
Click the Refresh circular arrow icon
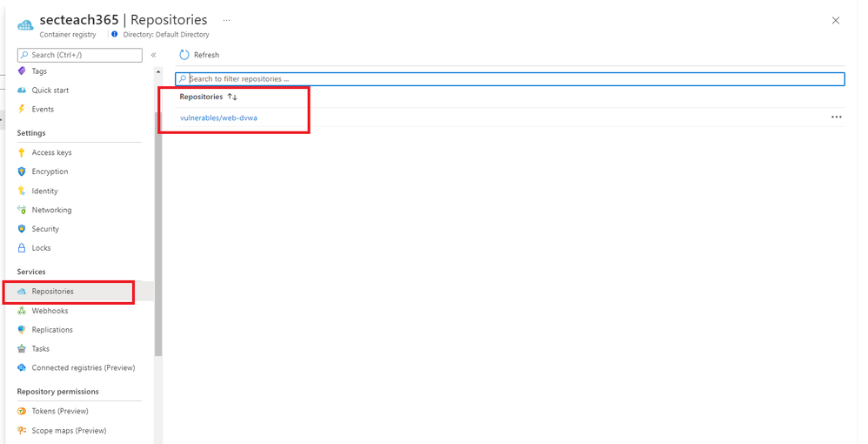click(184, 55)
